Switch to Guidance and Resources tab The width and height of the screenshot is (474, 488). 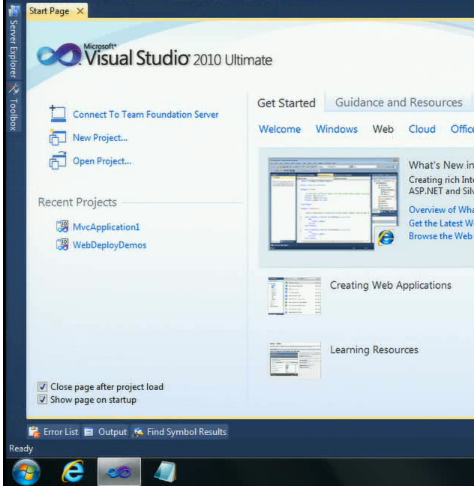coord(399,102)
